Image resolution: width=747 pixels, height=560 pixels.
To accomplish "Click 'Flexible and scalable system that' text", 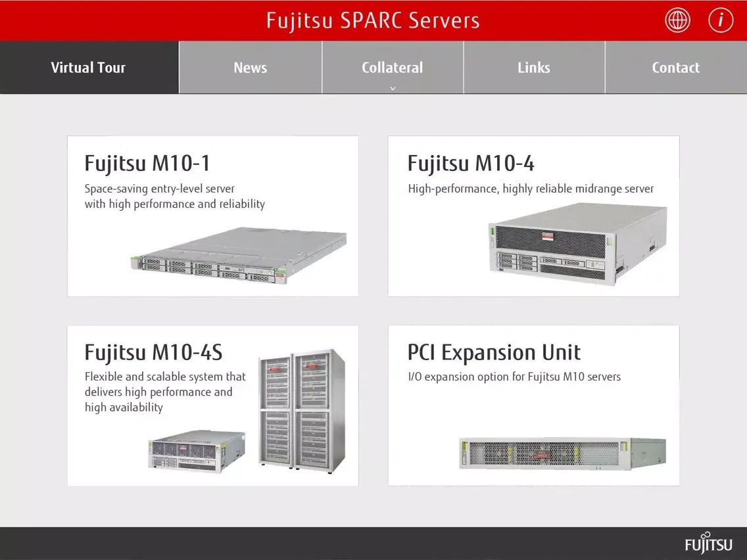I will tap(165, 377).
